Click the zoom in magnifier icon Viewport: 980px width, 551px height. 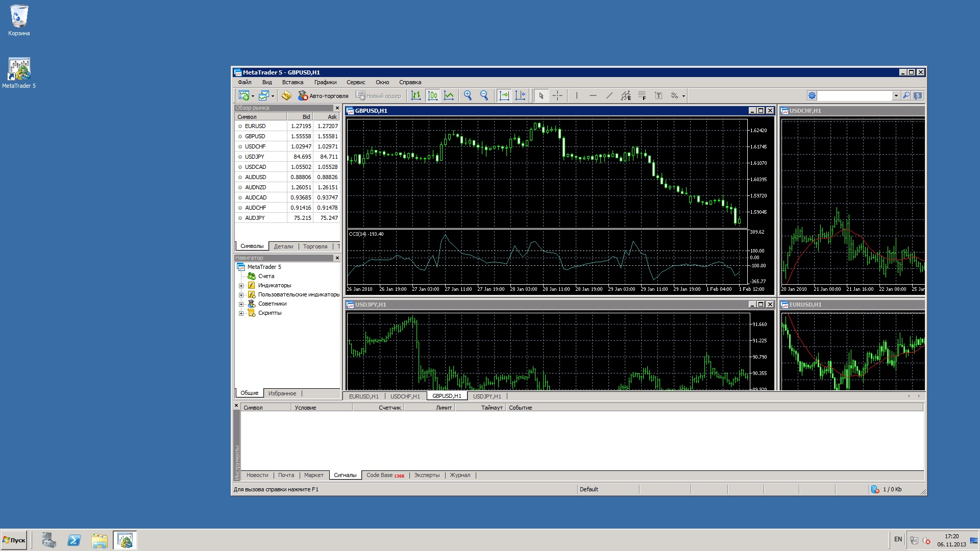pyautogui.click(x=468, y=95)
